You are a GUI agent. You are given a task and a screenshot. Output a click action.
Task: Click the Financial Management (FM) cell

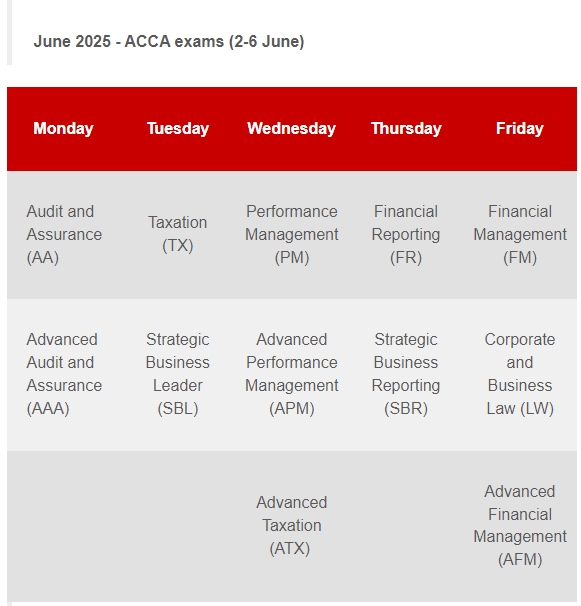(520, 234)
